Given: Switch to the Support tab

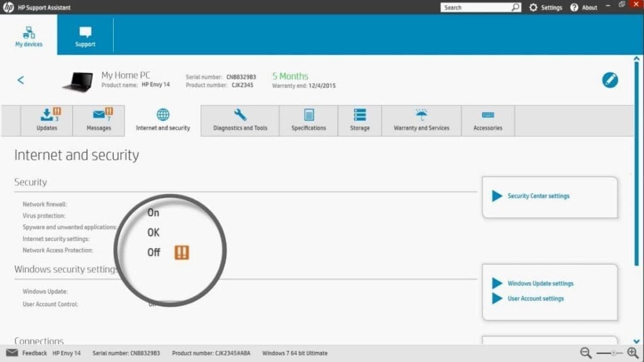Looking at the screenshot, I should point(85,36).
